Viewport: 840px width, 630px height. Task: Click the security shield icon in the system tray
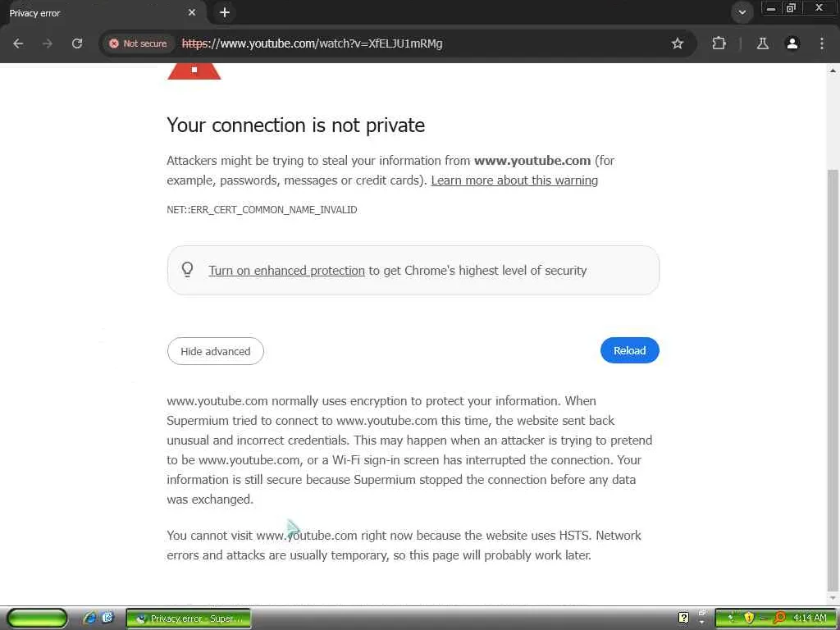[748, 618]
